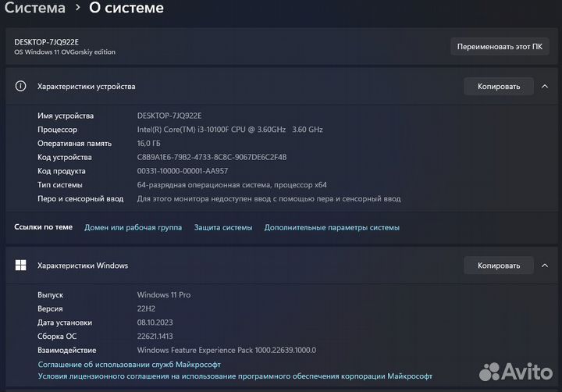Click the Код продукта label
The width and height of the screenshot is (562, 392).
pos(62,171)
